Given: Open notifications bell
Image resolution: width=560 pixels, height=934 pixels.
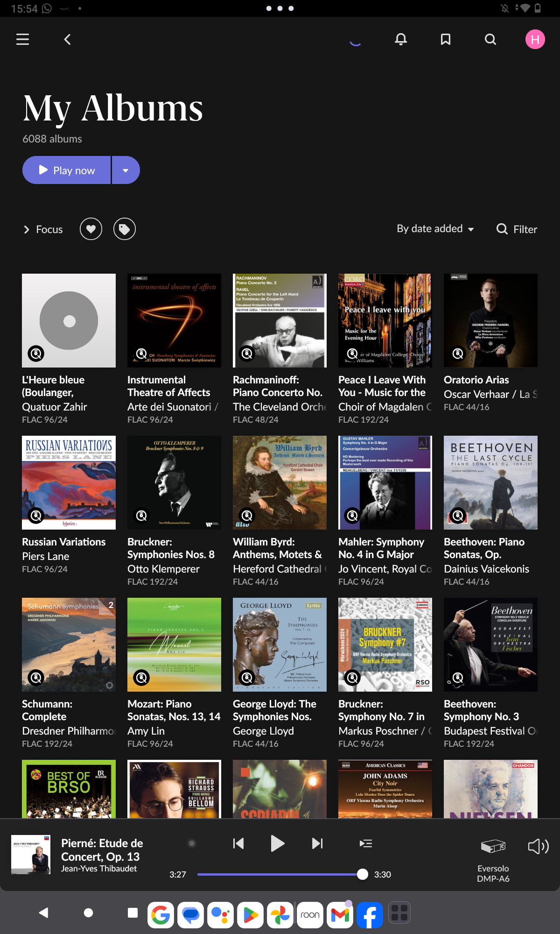Looking at the screenshot, I should (401, 39).
